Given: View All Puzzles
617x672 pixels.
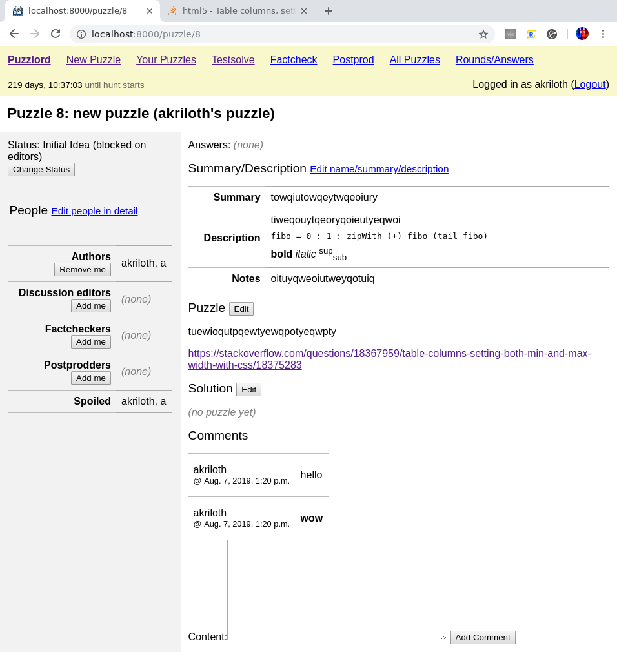Looking at the screenshot, I should (x=415, y=59).
